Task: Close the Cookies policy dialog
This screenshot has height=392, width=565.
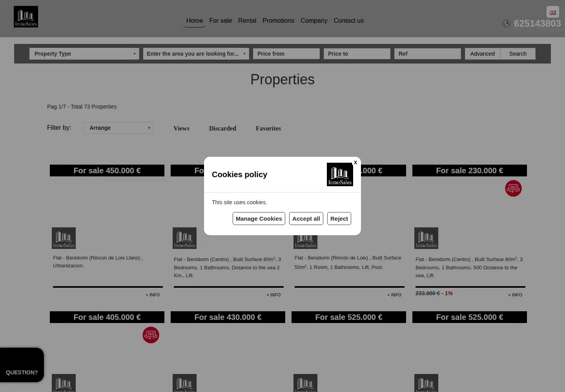Action: click(355, 162)
